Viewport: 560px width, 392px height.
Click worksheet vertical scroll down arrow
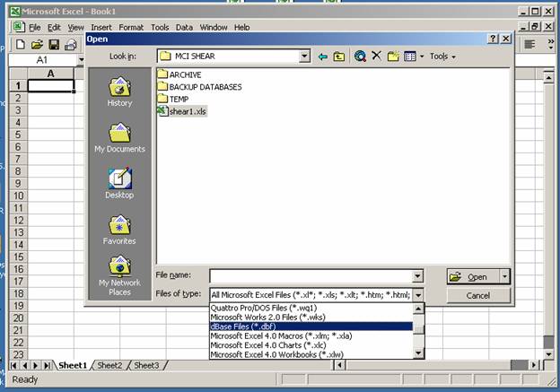tap(548, 353)
